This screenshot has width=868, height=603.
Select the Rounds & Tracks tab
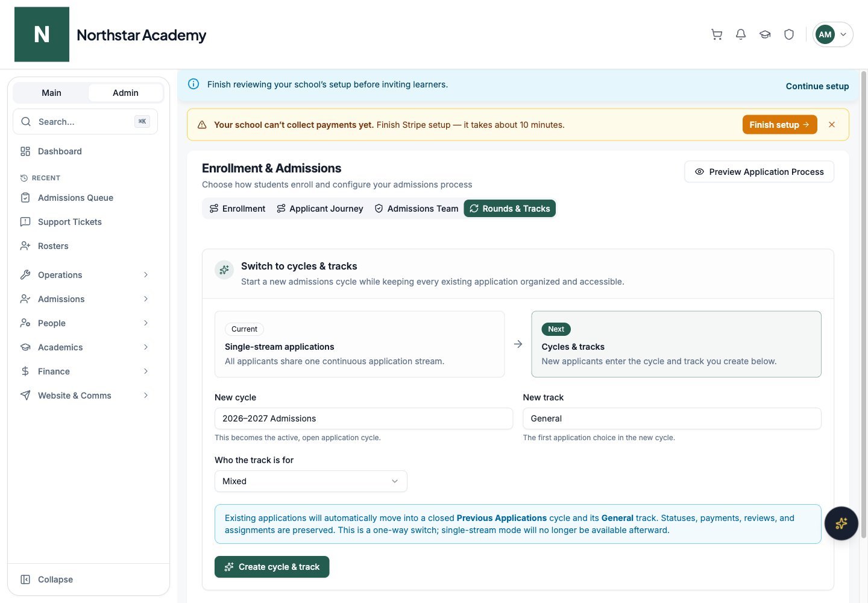[510, 209]
